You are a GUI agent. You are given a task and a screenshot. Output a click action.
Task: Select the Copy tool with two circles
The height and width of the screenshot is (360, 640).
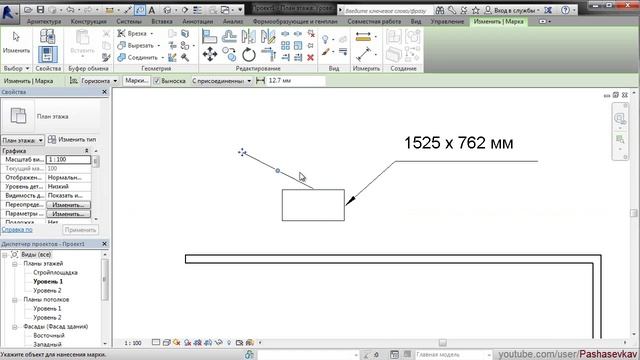coord(229,54)
